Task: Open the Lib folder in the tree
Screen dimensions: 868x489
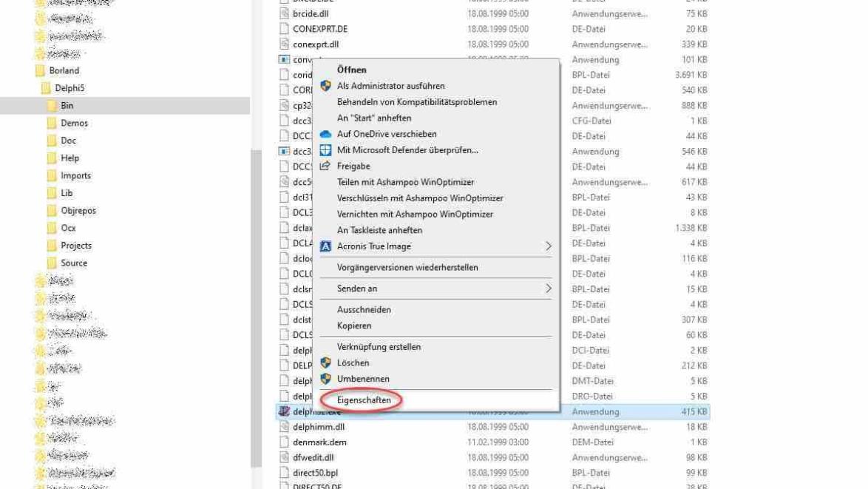Action: coord(67,193)
